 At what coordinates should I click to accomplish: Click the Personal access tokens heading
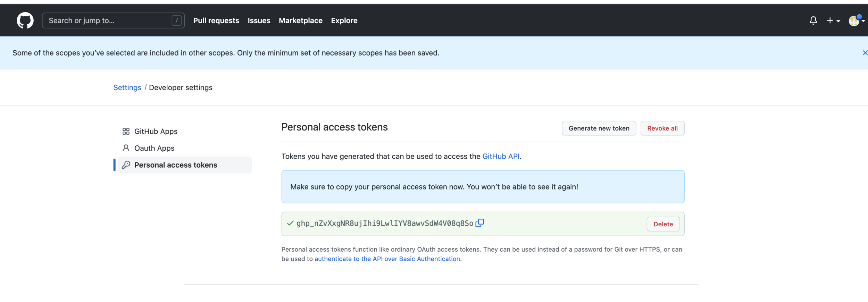coord(334,127)
